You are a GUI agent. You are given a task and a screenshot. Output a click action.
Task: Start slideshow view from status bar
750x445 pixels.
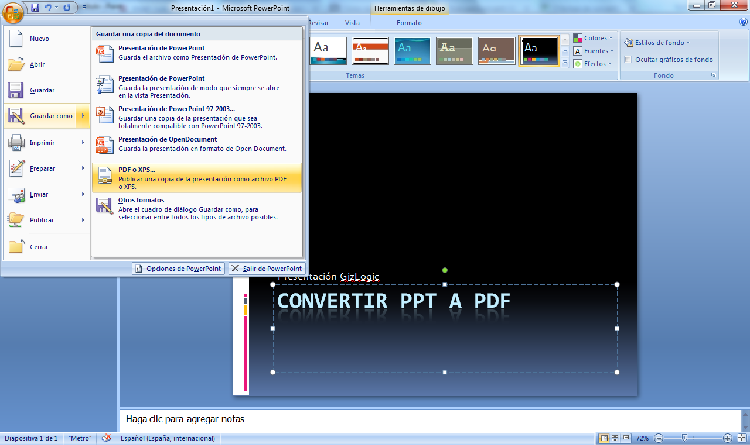coord(626,438)
